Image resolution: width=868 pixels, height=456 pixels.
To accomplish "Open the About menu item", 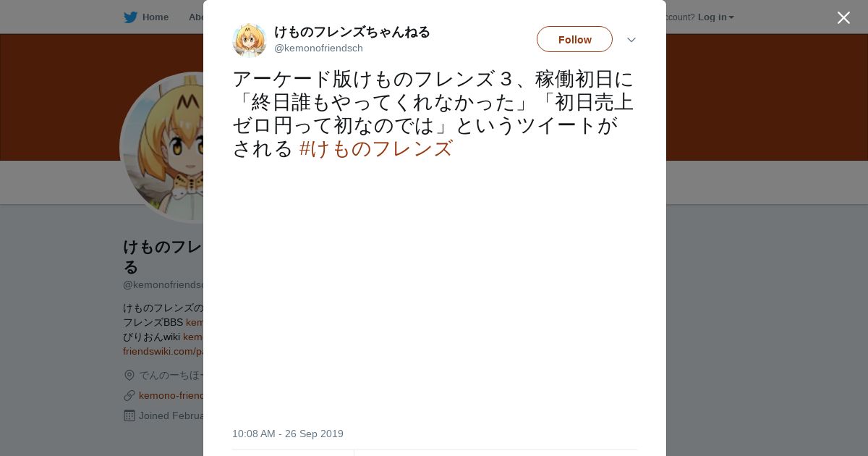I will 195,17.
